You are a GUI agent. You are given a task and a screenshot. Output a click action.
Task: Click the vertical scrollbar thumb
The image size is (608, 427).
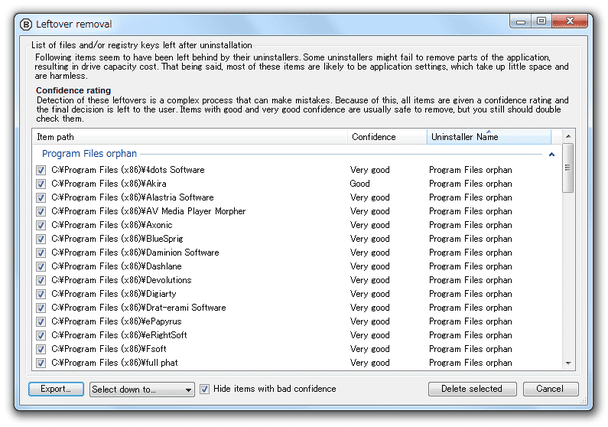568,168
